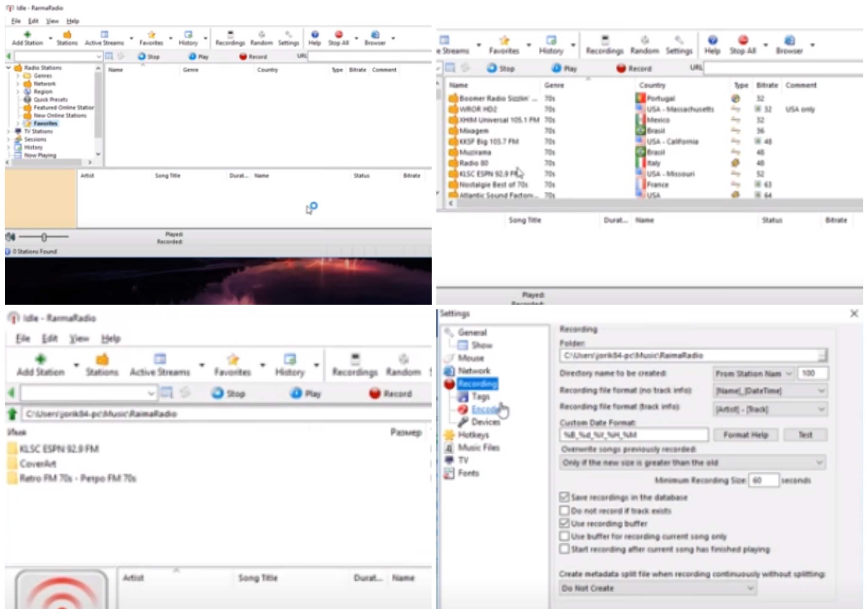Click Stop button in the station list window

click(501, 68)
